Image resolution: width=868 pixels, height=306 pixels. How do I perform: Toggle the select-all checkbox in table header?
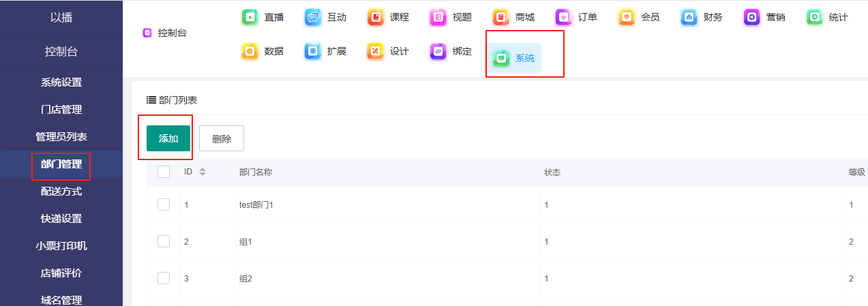pyautogui.click(x=164, y=172)
